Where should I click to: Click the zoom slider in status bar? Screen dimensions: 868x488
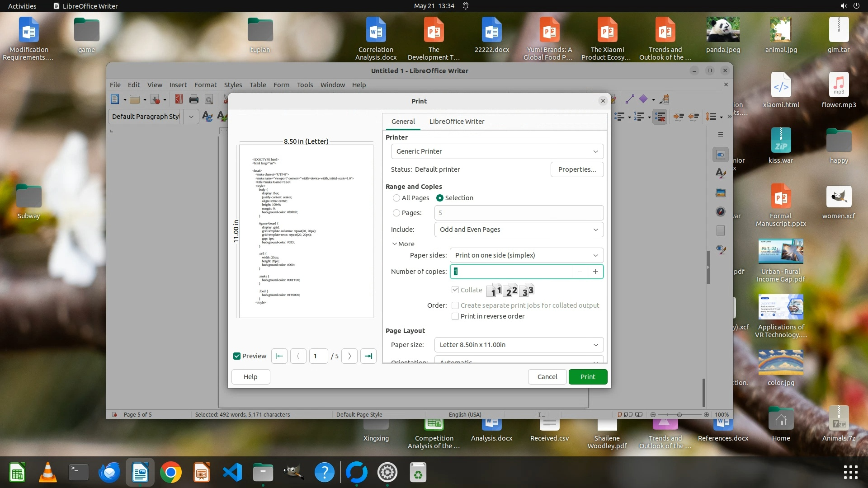679,415
